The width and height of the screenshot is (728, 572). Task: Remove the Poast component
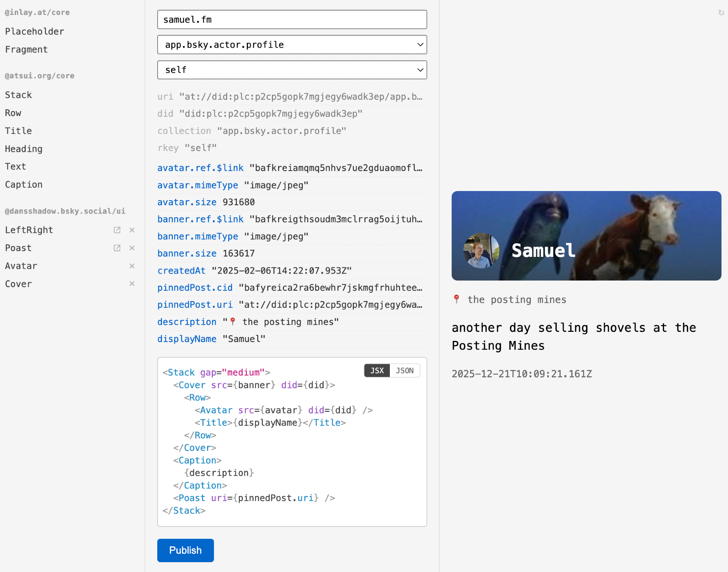coord(132,248)
